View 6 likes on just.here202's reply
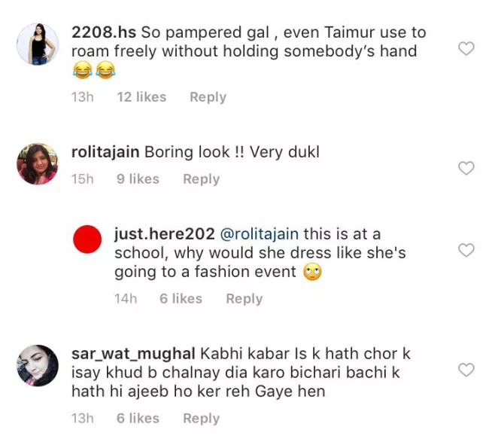Screen dimensions: 504x445 click(181, 299)
